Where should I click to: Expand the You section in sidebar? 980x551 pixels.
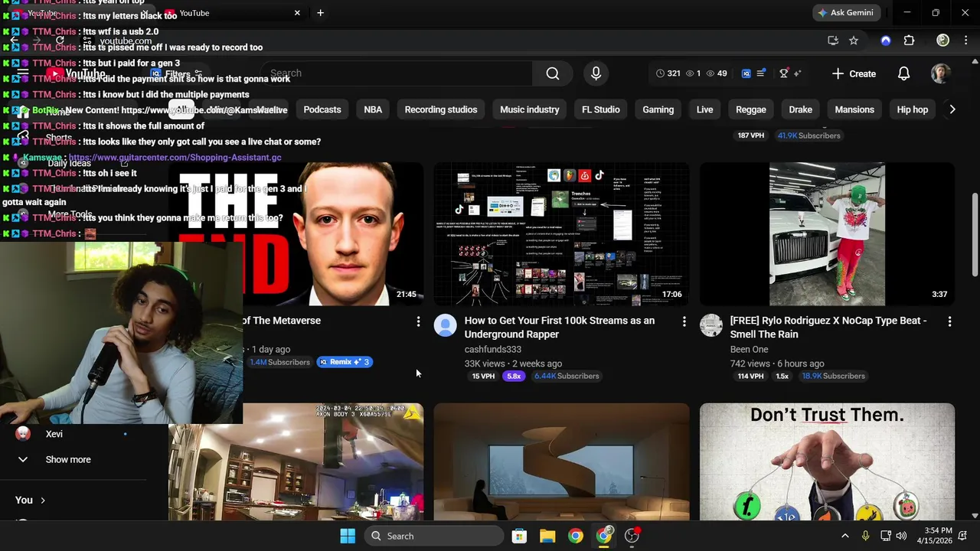point(31,500)
